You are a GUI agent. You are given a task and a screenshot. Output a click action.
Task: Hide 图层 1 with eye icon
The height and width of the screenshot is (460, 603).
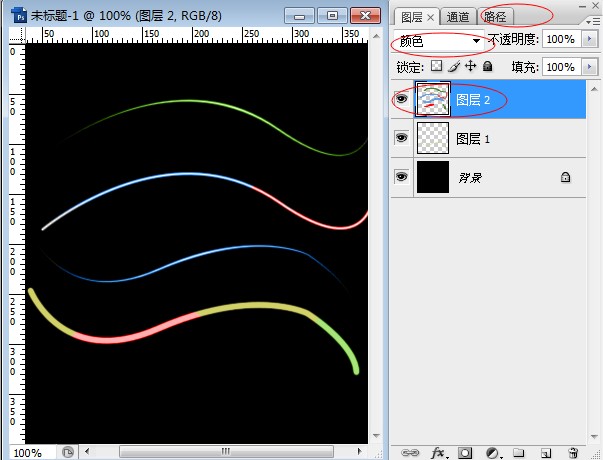pos(401,138)
